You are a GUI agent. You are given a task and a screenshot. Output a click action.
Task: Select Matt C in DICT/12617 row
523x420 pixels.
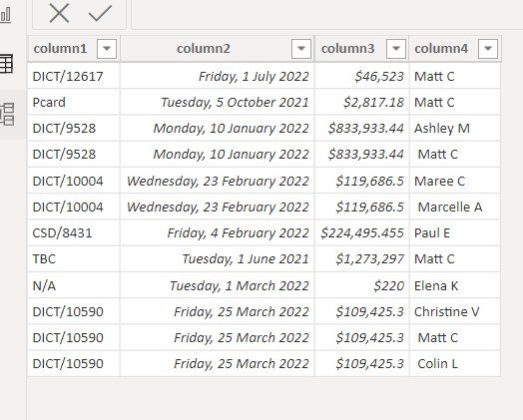click(455, 77)
